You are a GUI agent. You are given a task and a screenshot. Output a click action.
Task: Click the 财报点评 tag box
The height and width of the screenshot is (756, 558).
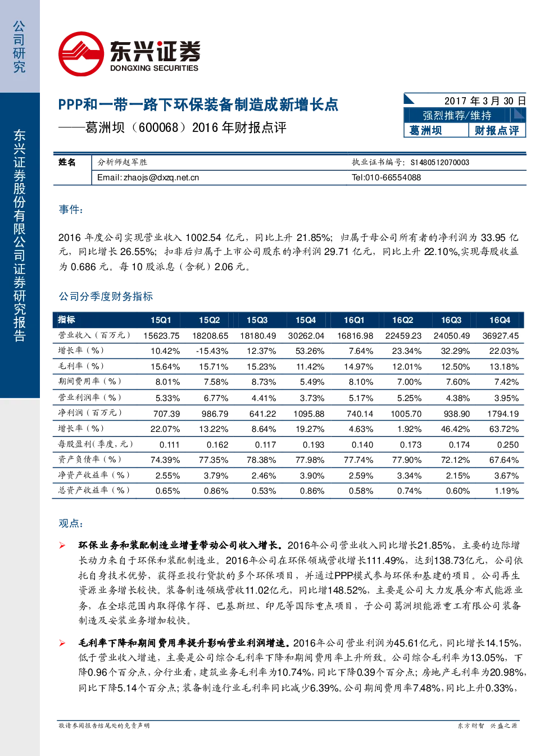pyautogui.click(x=497, y=130)
